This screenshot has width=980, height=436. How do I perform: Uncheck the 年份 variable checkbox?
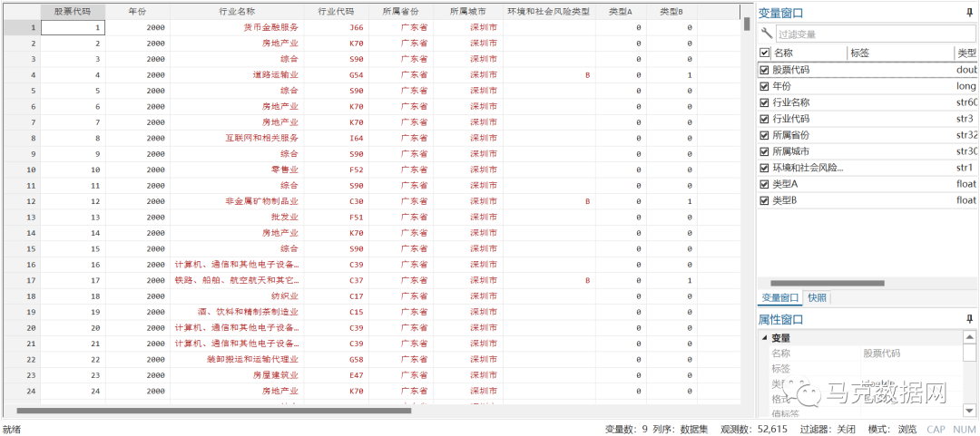[x=764, y=86]
